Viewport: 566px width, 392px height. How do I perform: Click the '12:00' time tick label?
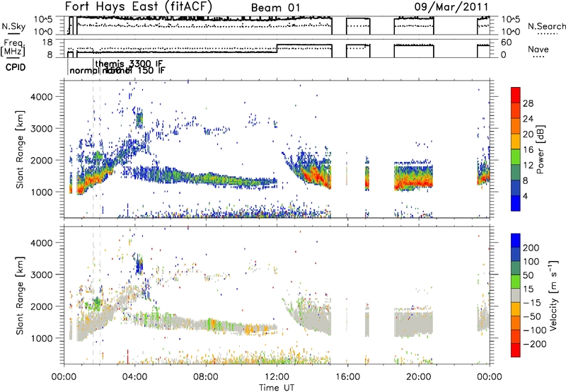point(277,377)
